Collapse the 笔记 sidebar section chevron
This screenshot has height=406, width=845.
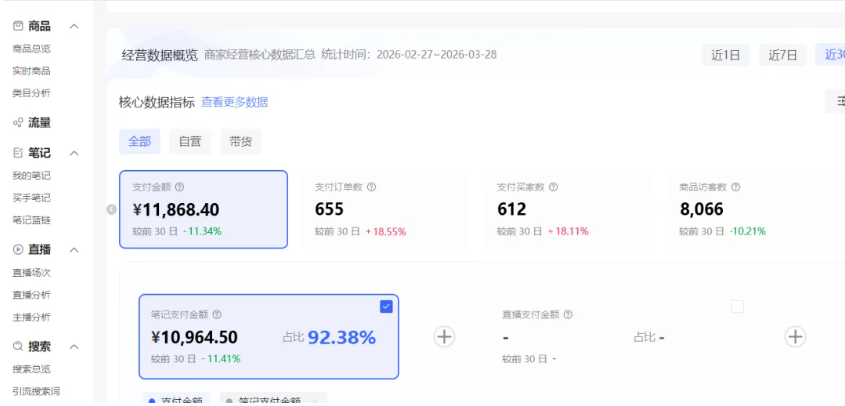click(75, 153)
